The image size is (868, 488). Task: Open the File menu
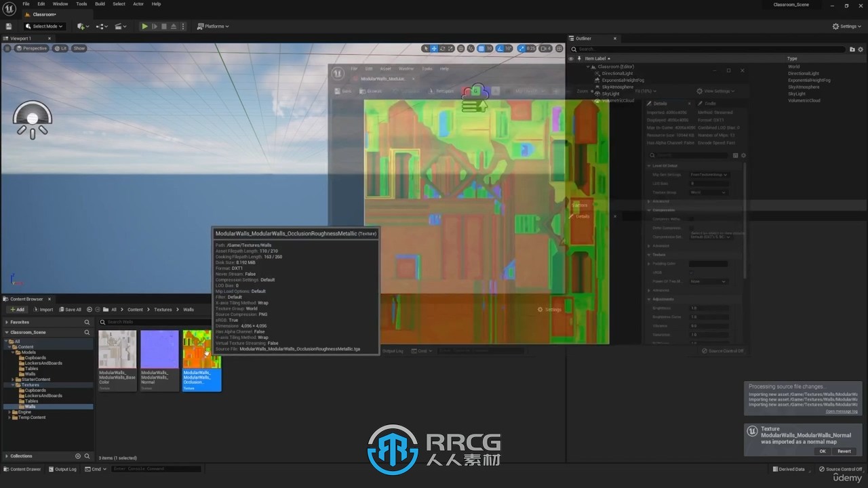[x=26, y=4]
